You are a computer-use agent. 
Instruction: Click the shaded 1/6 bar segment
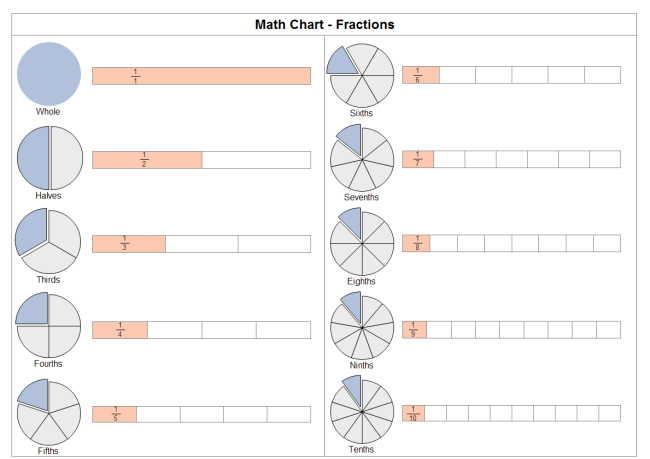[x=420, y=75]
